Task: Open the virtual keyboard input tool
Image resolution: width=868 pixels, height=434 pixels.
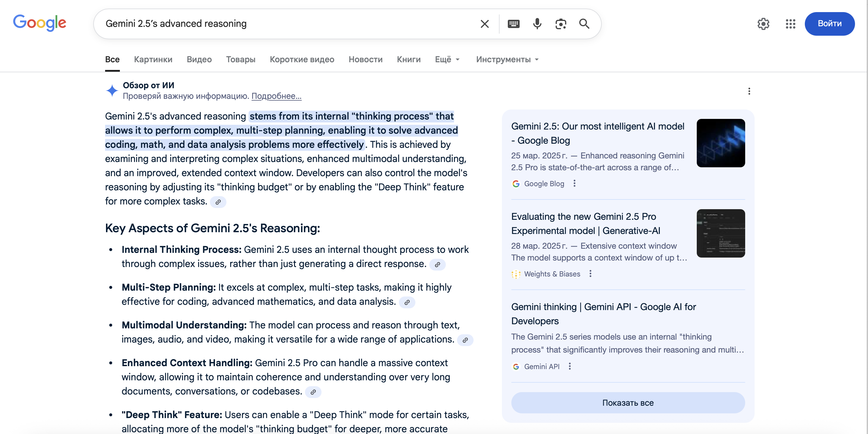Action: [513, 24]
